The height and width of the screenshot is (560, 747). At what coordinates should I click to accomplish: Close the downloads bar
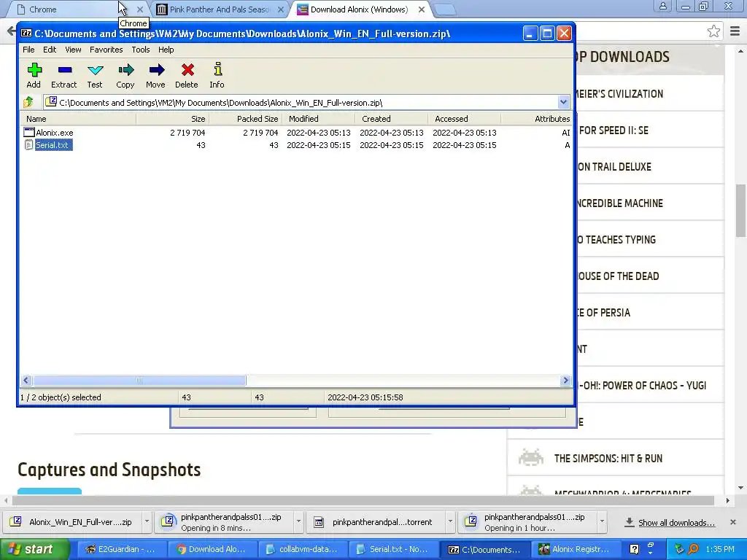pos(732,522)
